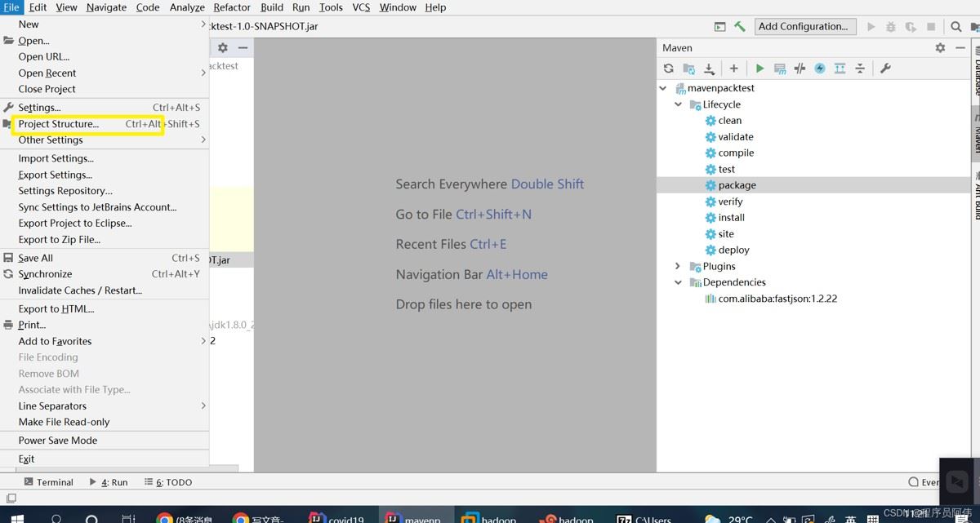
Task: Open the Terminal tool window
Action: click(49, 482)
